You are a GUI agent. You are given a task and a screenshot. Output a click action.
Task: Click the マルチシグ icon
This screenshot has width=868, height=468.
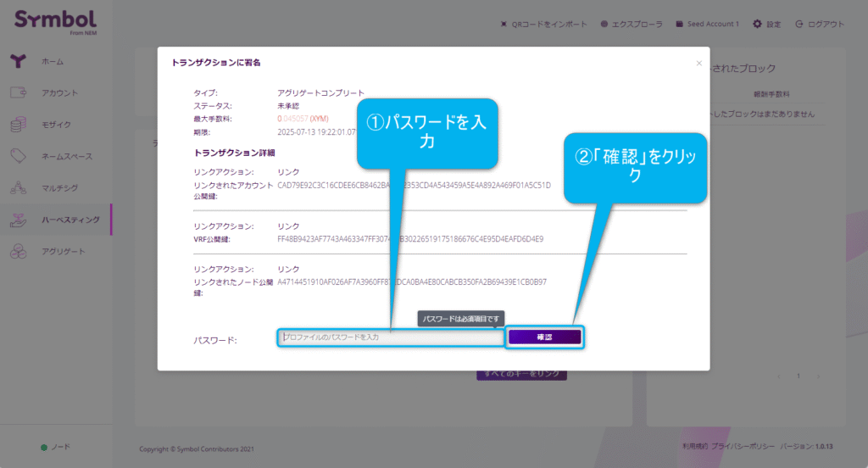[x=19, y=187]
